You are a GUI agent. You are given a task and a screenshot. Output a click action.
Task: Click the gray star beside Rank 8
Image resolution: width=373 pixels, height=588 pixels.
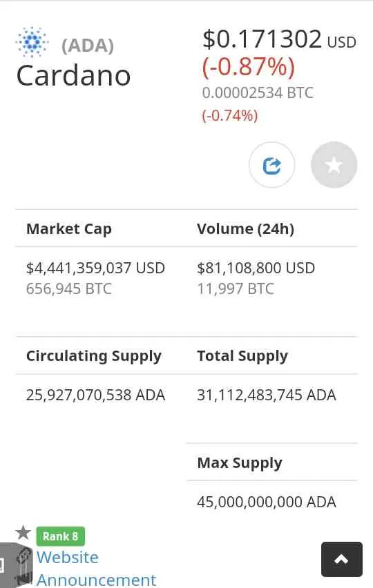[23, 533]
